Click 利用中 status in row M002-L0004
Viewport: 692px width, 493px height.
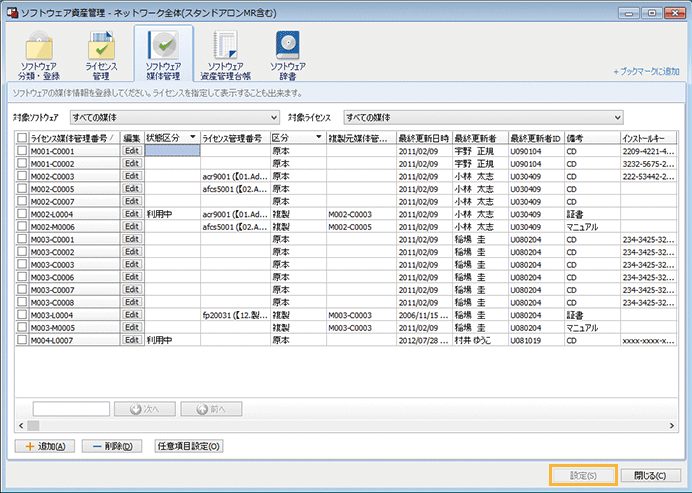pyautogui.click(x=159, y=214)
